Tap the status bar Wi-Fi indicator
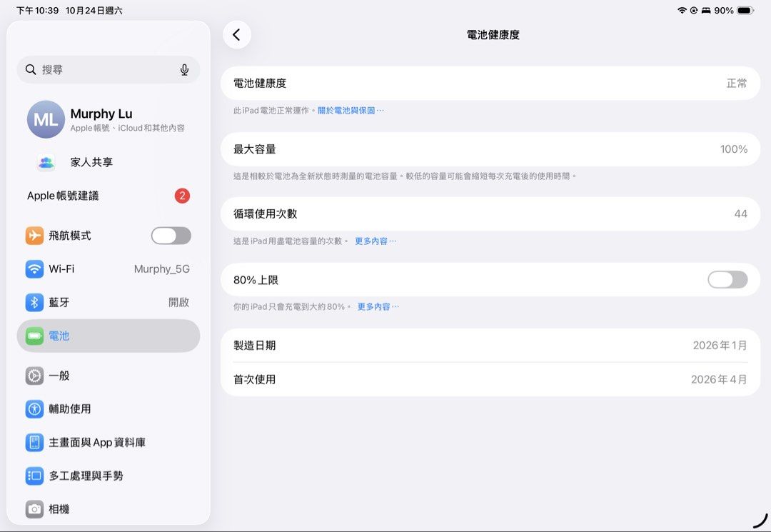771x532 pixels. point(682,10)
